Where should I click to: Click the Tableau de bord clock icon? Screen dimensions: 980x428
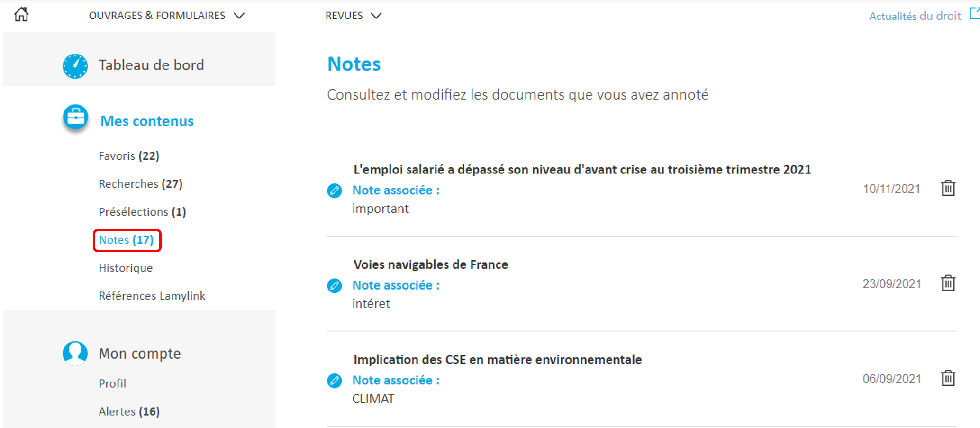click(x=75, y=66)
